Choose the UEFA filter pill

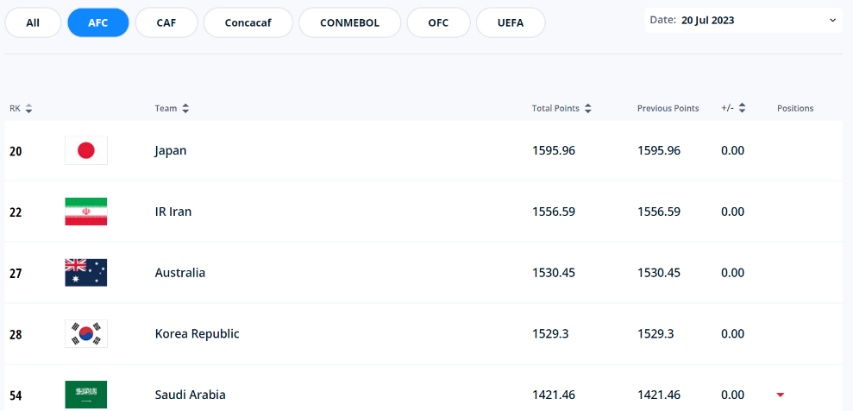coord(510,23)
